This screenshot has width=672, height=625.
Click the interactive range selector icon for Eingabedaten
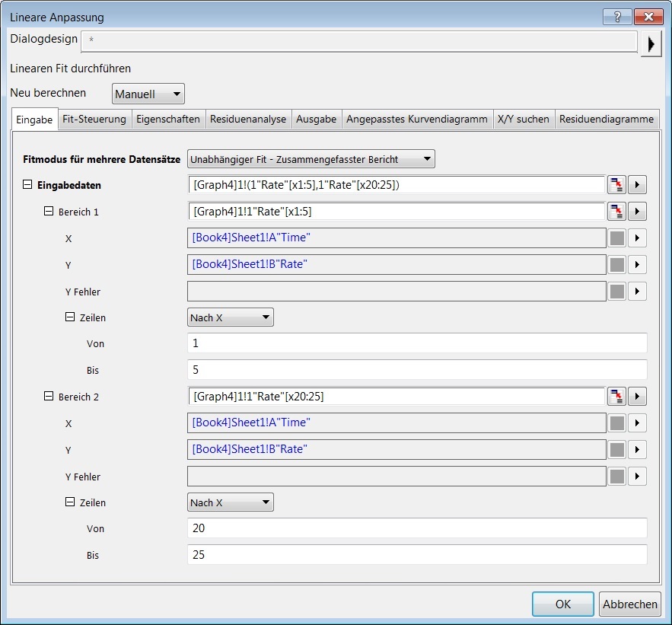pyautogui.click(x=616, y=185)
